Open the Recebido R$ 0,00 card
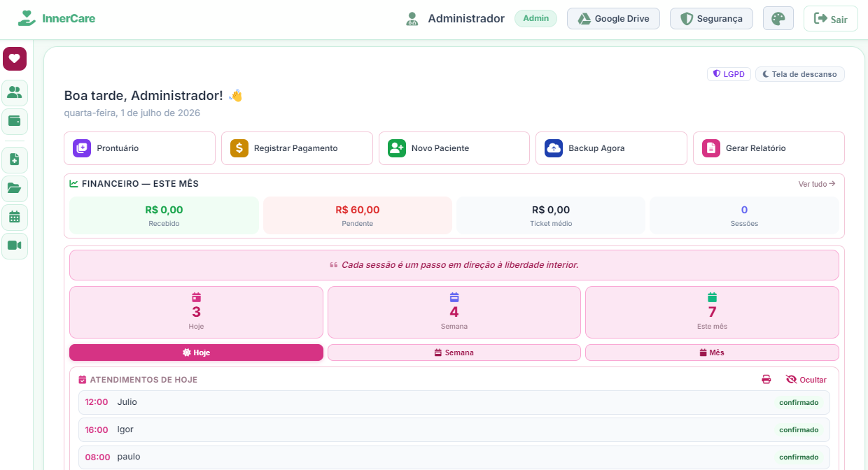The width and height of the screenshot is (868, 470). coord(164,215)
